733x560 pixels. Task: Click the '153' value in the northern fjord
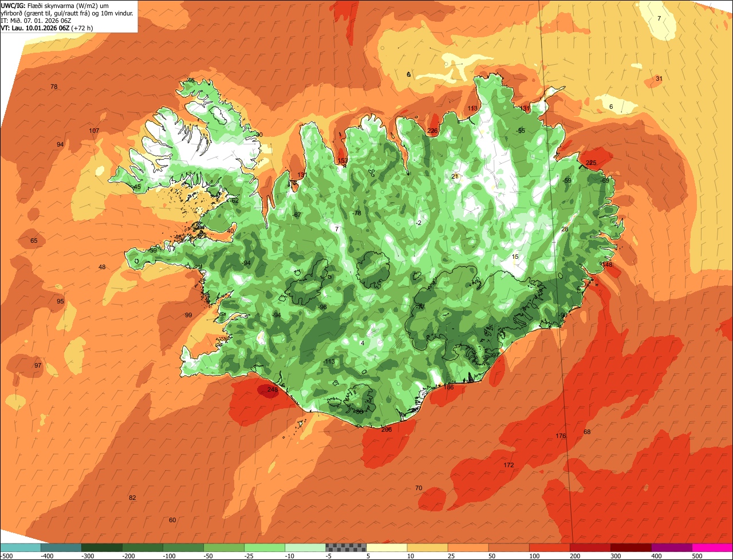click(x=343, y=161)
